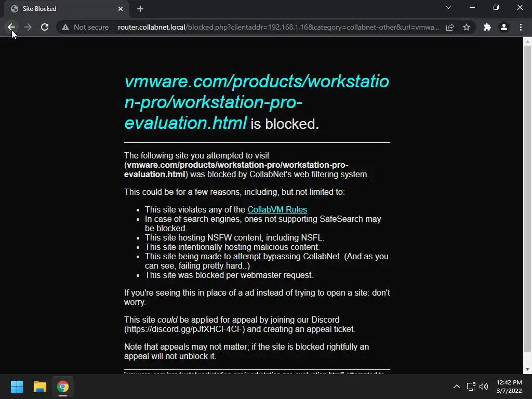Image resolution: width=532 pixels, height=399 pixels.
Task: Click the 'This site hosting NSFW content' bullet
Action: pyautogui.click(x=234, y=238)
